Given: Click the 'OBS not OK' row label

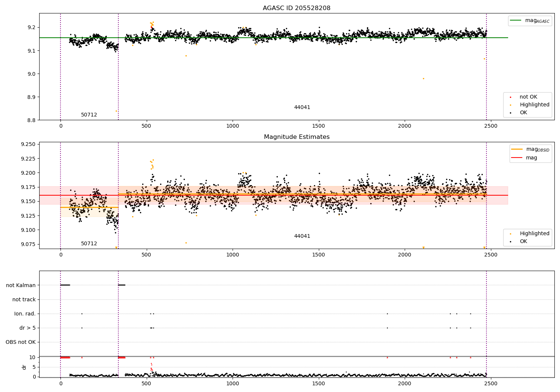Looking at the screenshot, I should pyautogui.click(x=21, y=342).
